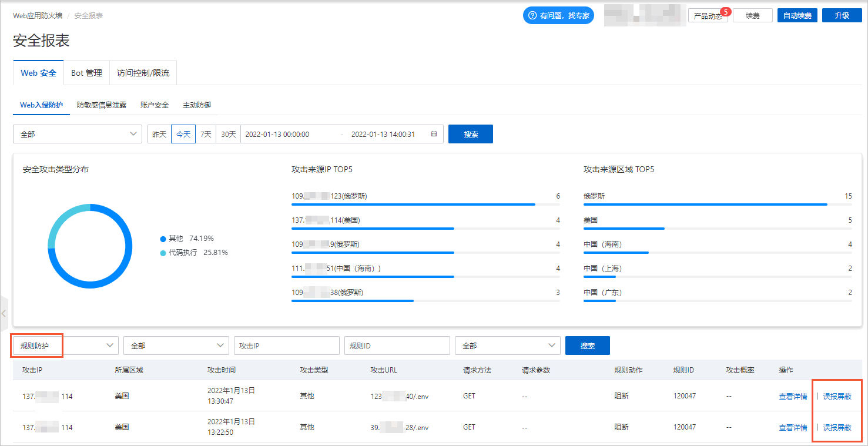Click the 安全报表 breadcrumb text
Image resolution: width=868 pixels, height=446 pixels.
click(x=89, y=16)
